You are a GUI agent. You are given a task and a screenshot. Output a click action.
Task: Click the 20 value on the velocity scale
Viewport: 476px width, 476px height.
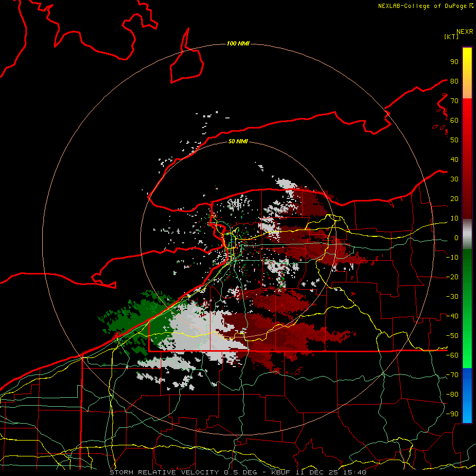click(454, 199)
